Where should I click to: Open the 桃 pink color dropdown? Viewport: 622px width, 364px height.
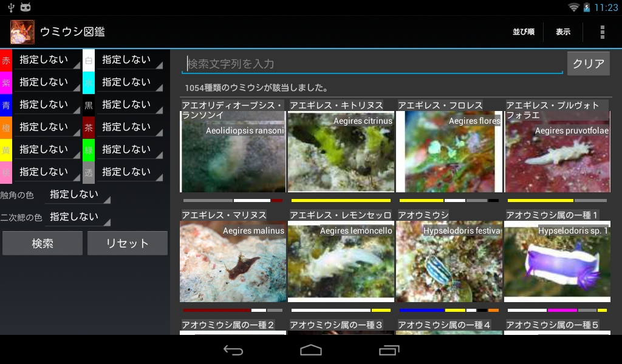click(x=47, y=172)
